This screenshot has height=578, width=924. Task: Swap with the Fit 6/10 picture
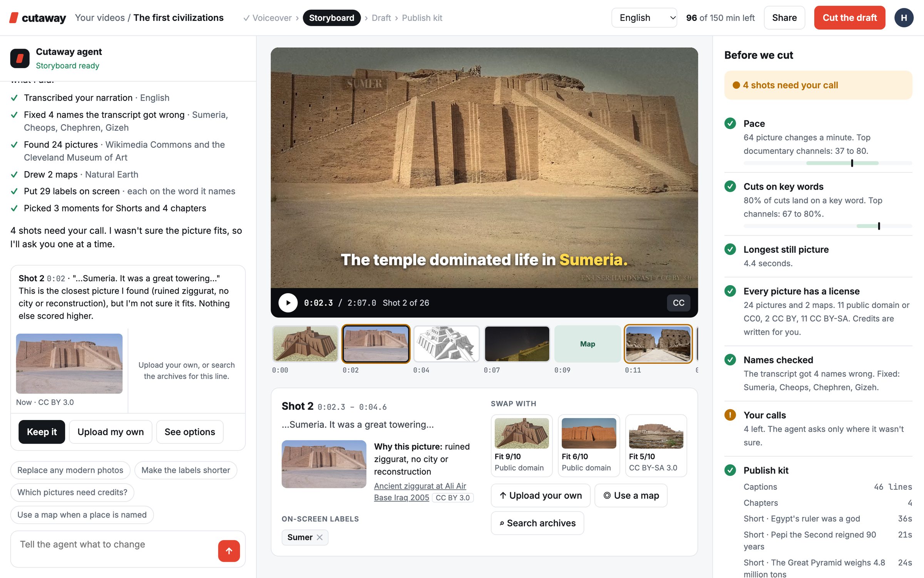tap(589, 445)
